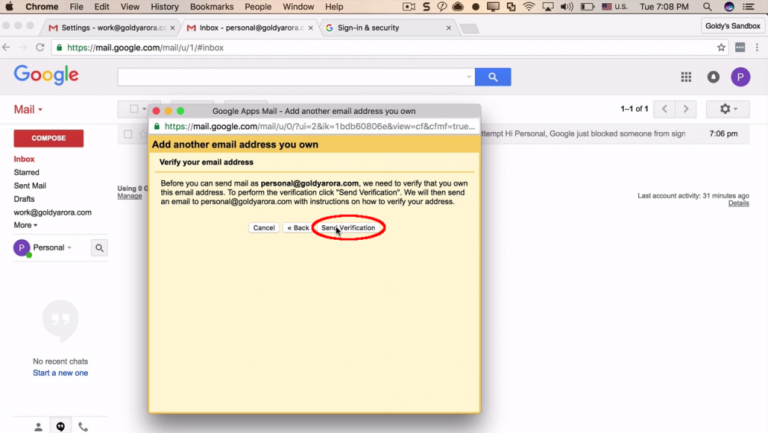
Task: Go back in browser history
Action: (x=6, y=48)
